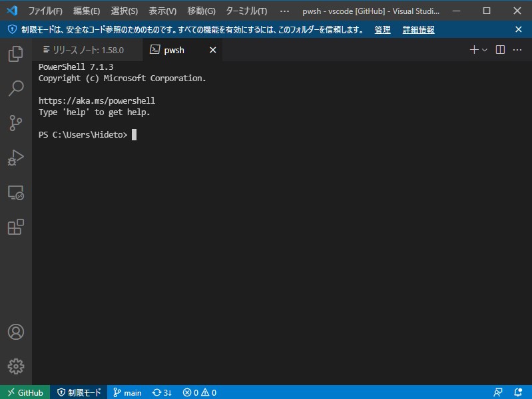Open the 移動(G) menu
The image size is (532, 399).
201,11
